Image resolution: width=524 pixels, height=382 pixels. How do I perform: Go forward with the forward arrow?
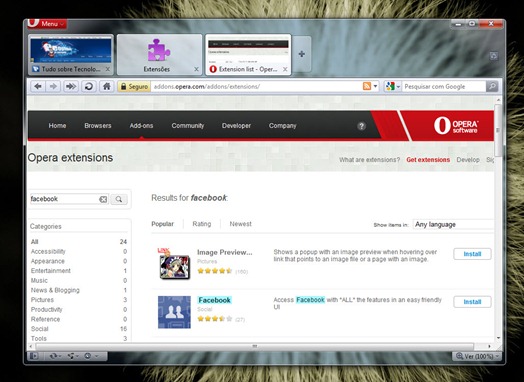coord(53,87)
